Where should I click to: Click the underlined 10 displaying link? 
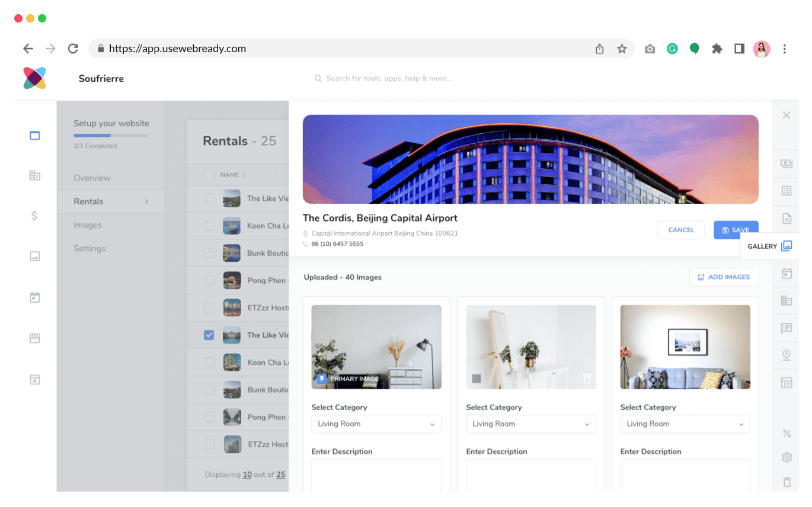pos(247,474)
